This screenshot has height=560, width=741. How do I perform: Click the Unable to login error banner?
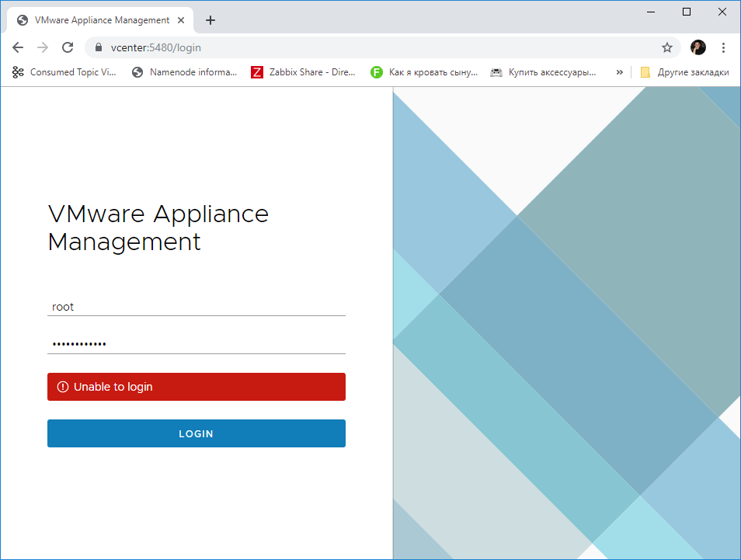tap(196, 387)
